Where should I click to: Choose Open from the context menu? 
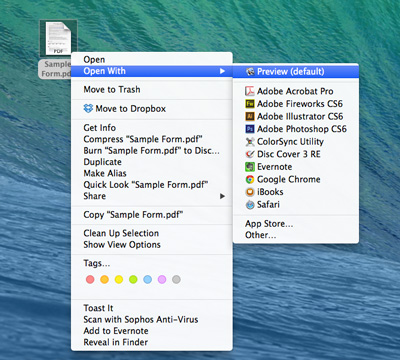coord(152,59)
